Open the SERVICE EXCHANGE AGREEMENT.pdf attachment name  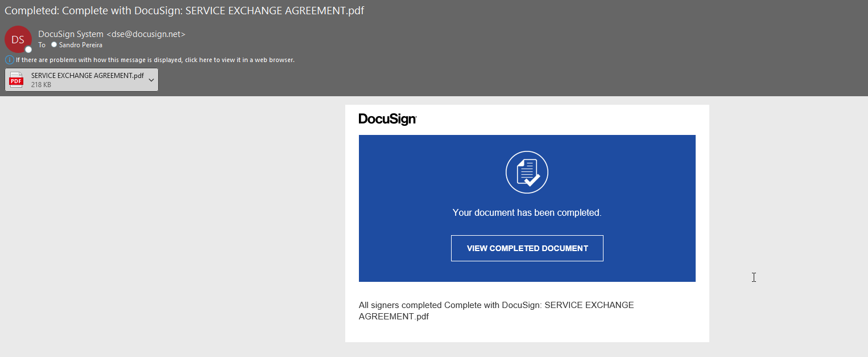coord(87,76)
